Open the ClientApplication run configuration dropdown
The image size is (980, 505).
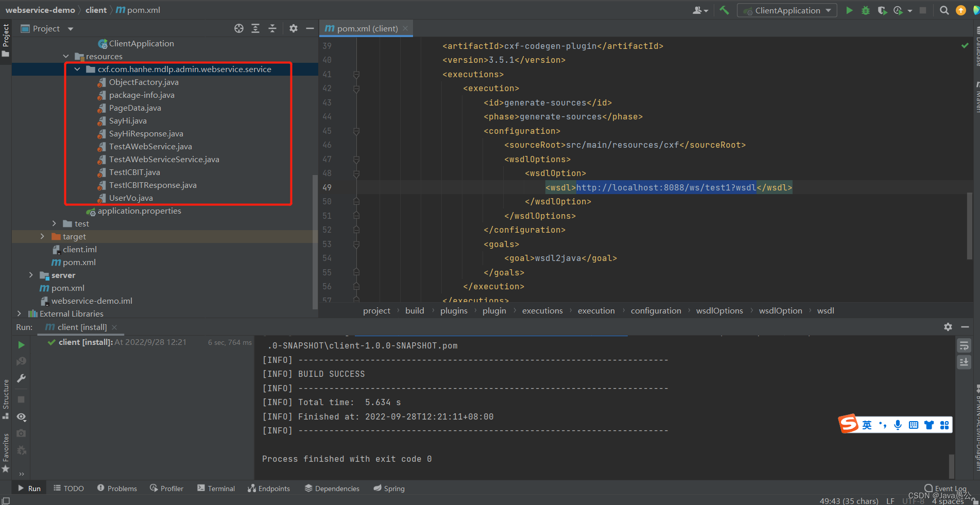coord(787,10)
